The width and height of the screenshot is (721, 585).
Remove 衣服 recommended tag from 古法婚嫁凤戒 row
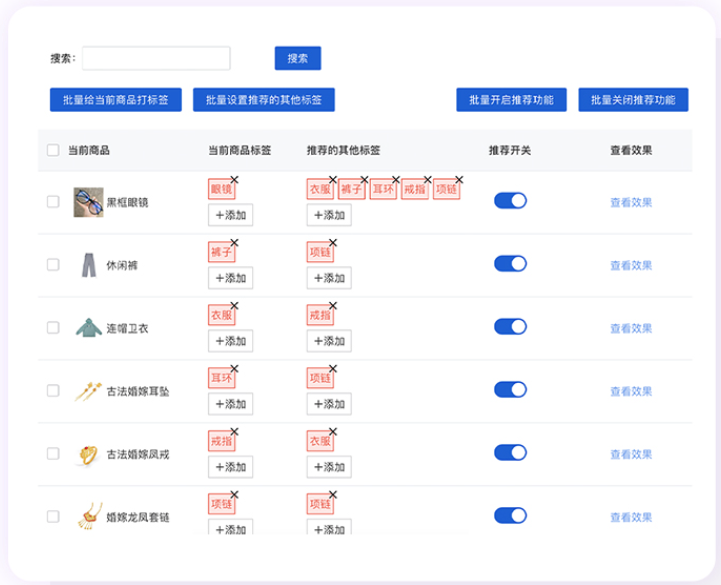coord(333,432)
